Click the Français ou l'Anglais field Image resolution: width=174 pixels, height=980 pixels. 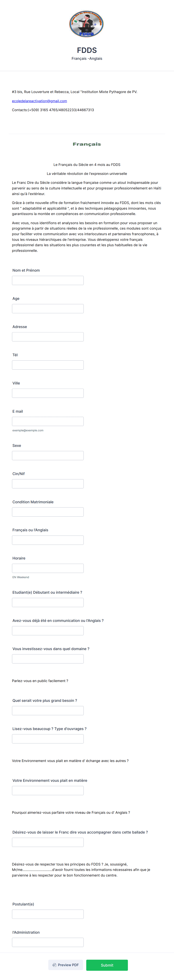48,540
